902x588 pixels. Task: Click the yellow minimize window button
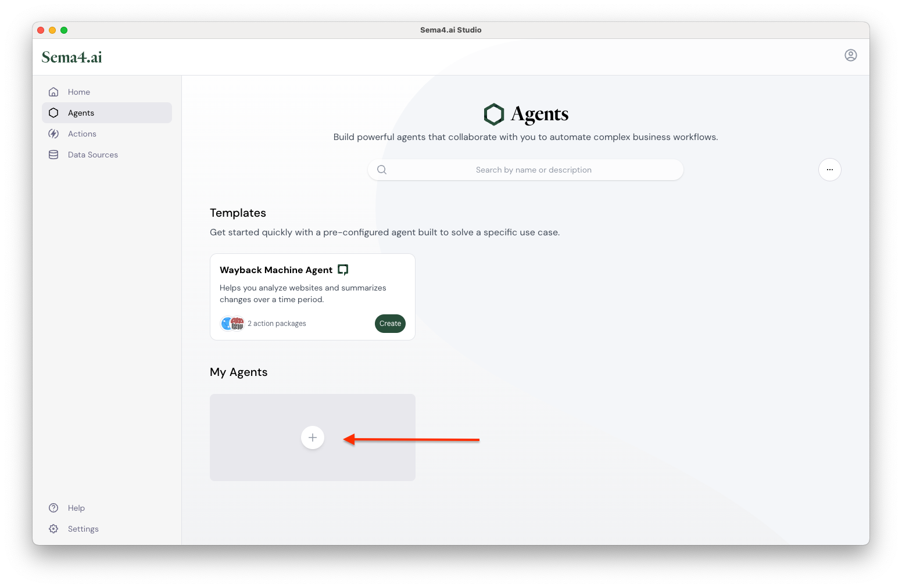click(x=52, y=30)
